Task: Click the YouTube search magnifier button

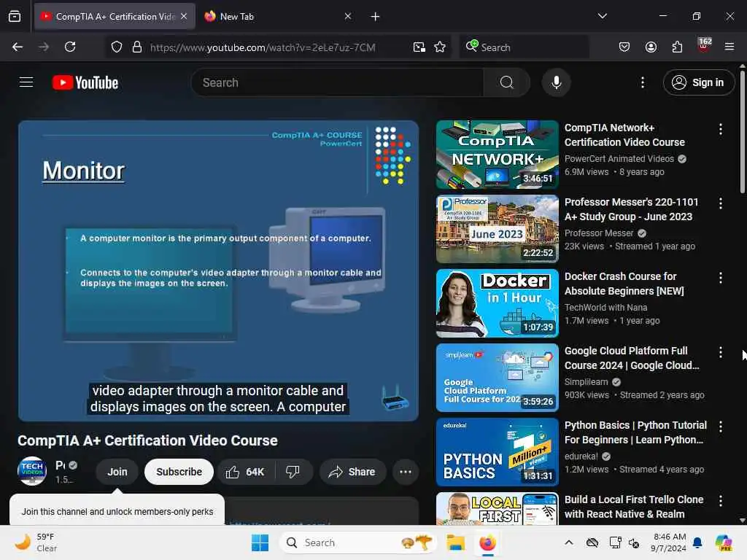Action: [507, 82]
